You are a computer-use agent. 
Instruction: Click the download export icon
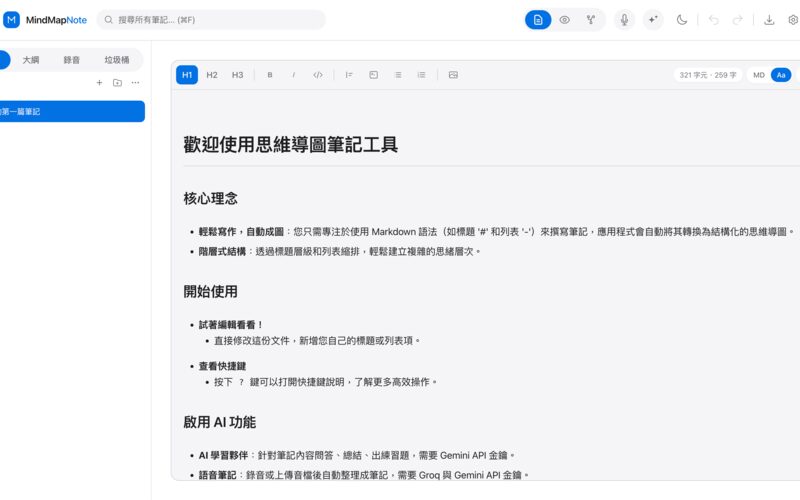(769, 20)
